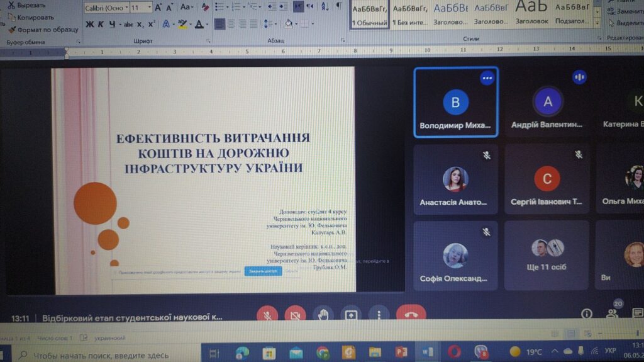Apply paragraph shading paint bucket

[288, 24]
